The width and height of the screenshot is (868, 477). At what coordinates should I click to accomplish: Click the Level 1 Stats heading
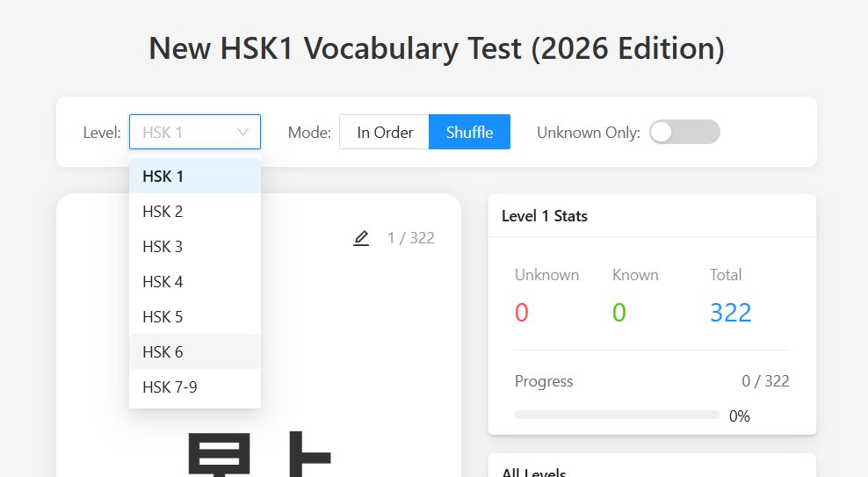pyautogui.click(x=545, y=216)
